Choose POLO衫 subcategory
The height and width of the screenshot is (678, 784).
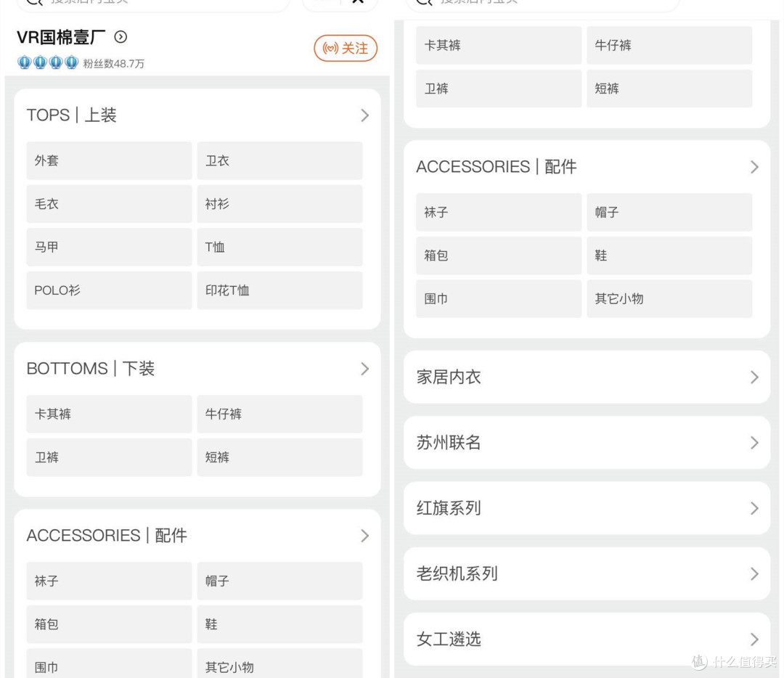109,290
